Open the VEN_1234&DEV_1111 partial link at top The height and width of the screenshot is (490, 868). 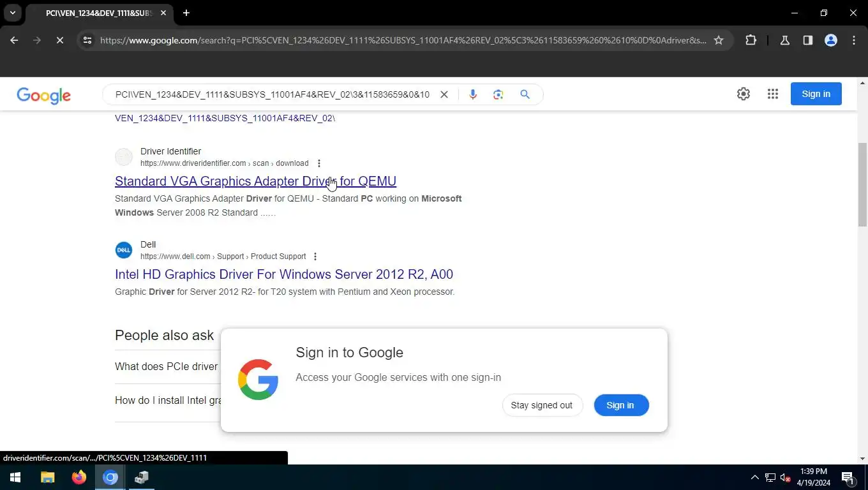(x=225, y=118)
